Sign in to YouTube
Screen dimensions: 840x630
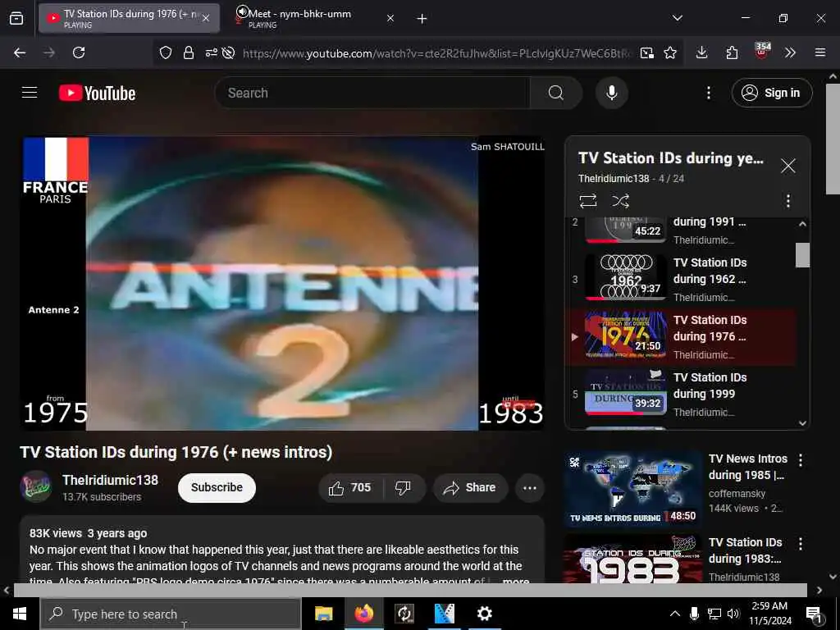coord(771,93)
